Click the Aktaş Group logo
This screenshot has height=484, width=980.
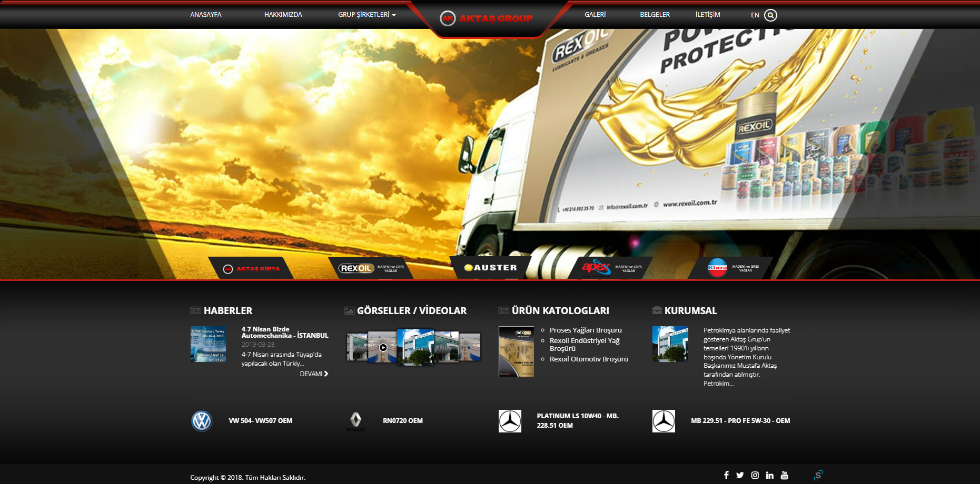(x=486, y=18)
